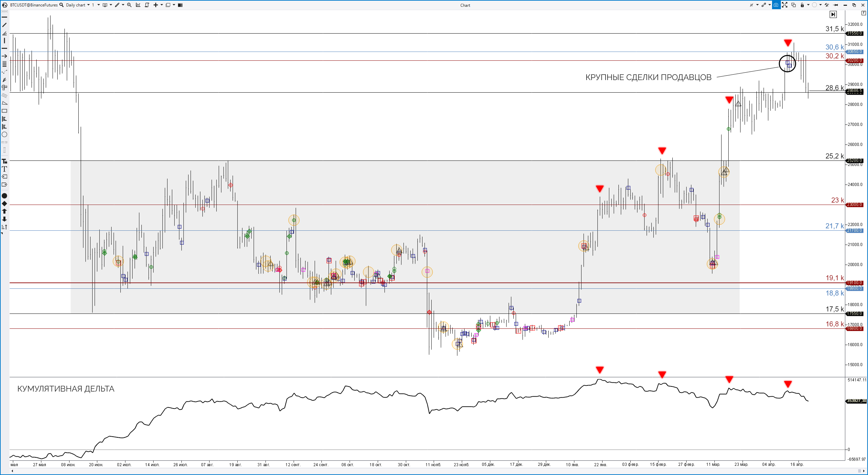Select the up arrow marker tool

coord(4,211)
